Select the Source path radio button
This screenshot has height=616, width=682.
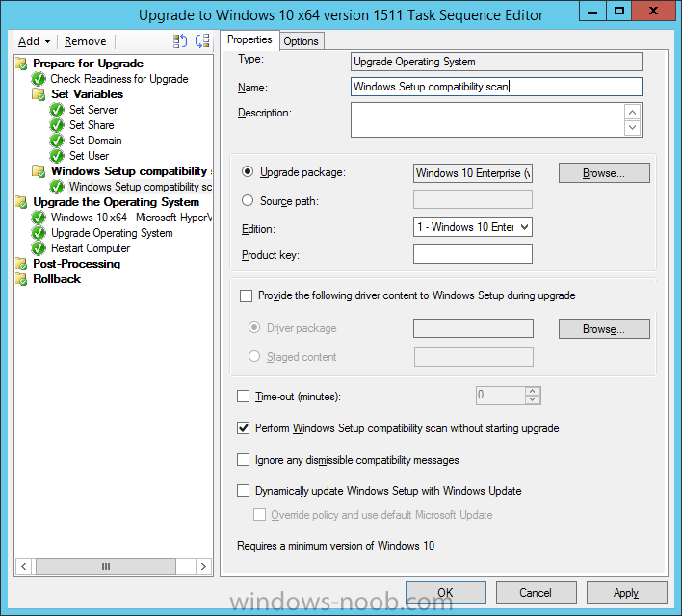(248, 200)
